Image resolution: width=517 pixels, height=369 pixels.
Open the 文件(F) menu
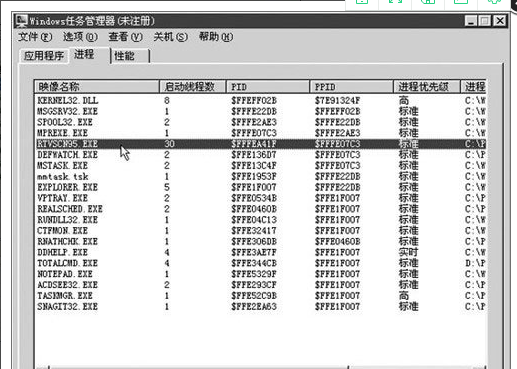[x=35, y=37]
